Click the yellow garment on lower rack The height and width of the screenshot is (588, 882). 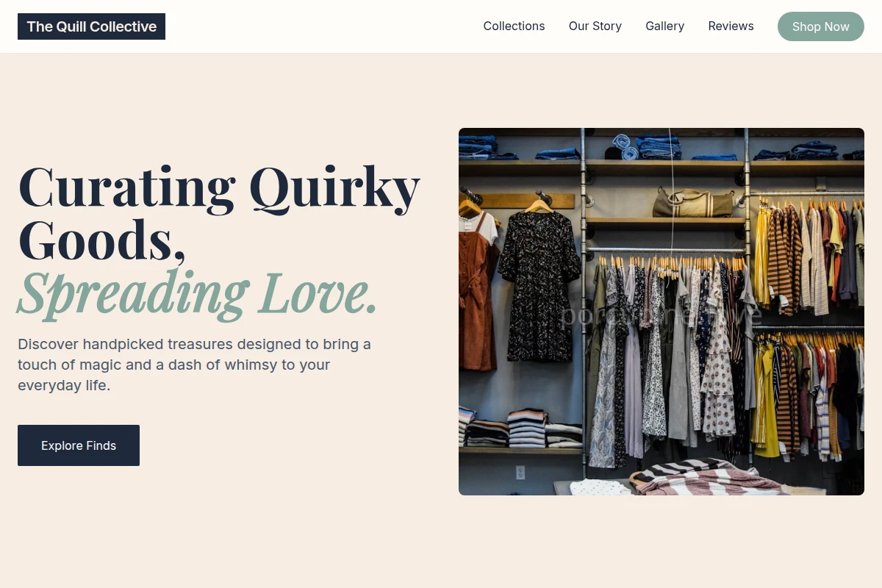764,401
